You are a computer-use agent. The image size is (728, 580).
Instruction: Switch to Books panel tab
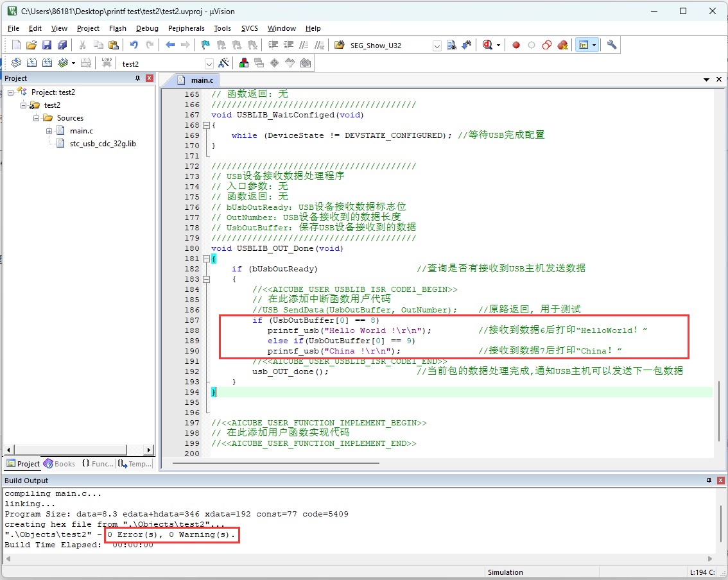click(x=59, y=463)
